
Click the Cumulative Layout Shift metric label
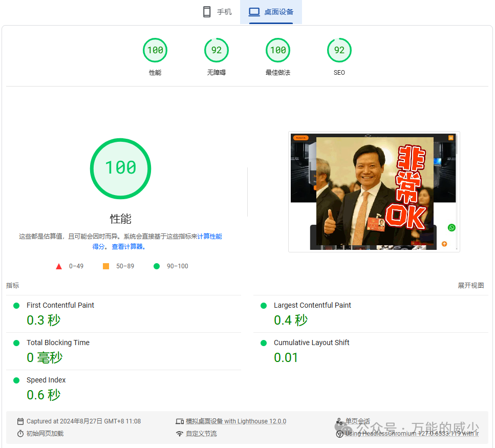point(312,343)
